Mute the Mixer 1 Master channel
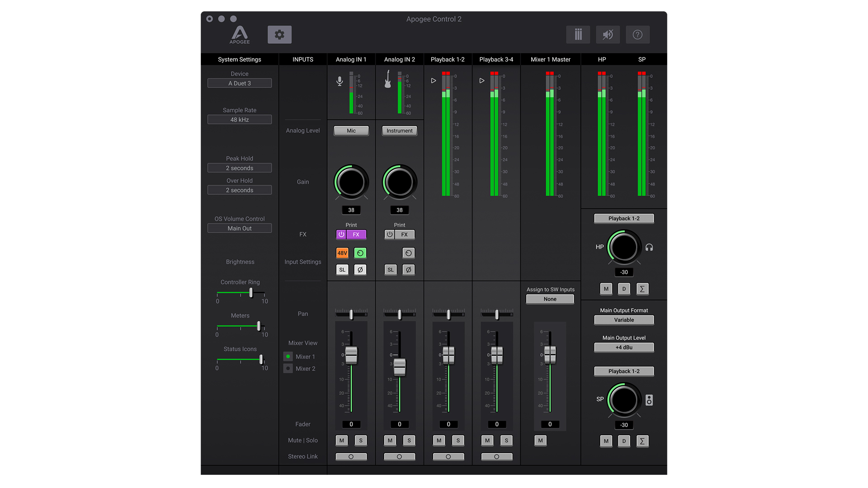 (x=541, y=441)
